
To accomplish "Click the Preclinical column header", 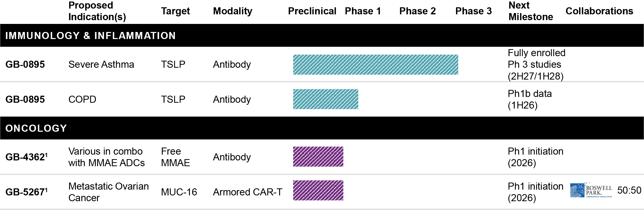I will click(x=312, y=11).
